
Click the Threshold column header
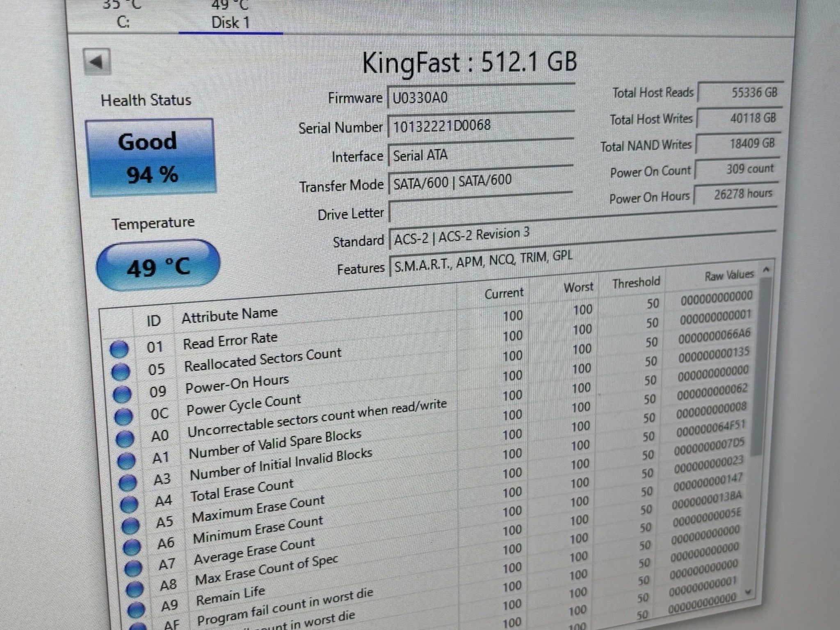point(636,283)
